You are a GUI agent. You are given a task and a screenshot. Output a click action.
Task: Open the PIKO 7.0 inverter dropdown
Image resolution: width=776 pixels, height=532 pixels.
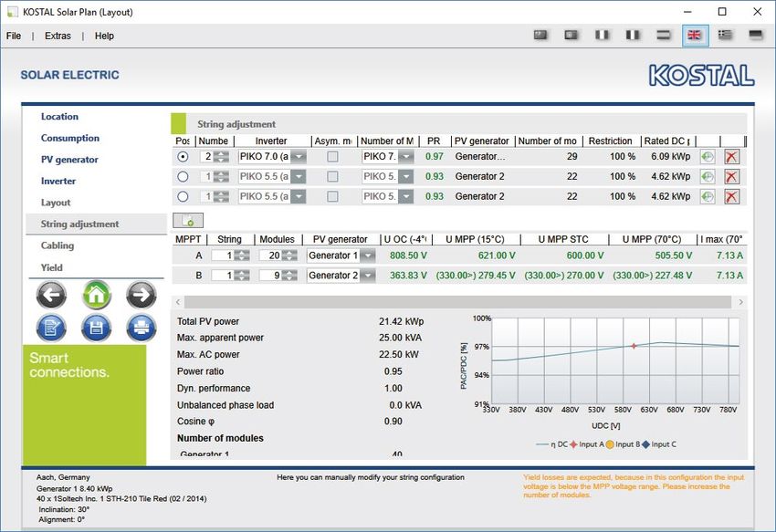point(299,157)
